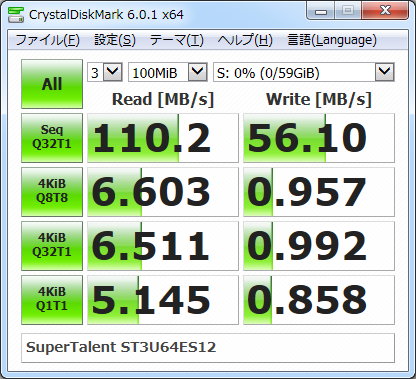The height and width of the screenshot is (379, 416).
Task: Click the SuperTalent ST3U64ES12 comment field
Action: point(208,348)
